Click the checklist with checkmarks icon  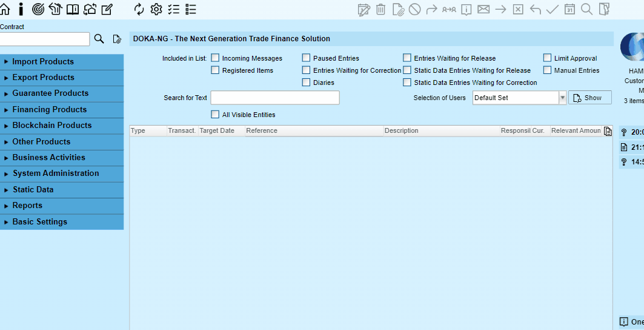click(173, 9)
